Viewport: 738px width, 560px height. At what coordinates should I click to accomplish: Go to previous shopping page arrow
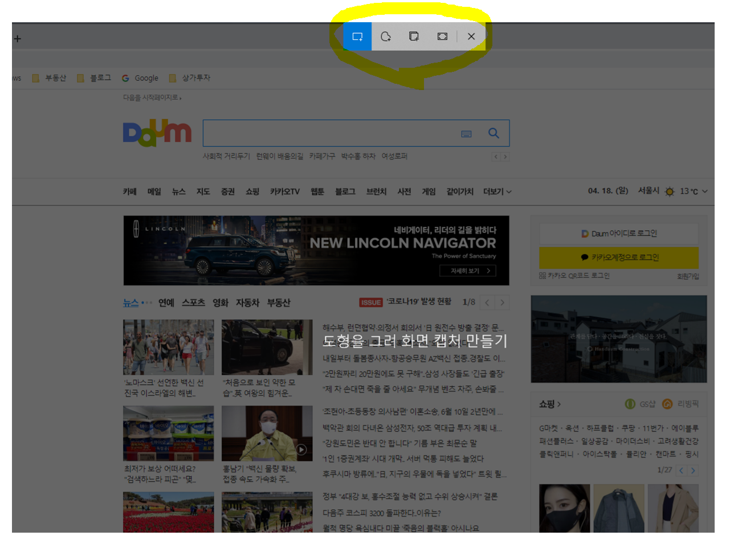tap(682, 471)
